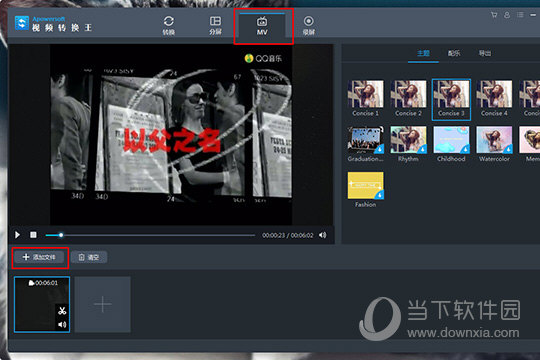540x360 pixels.
Task: Click the empty plus slot to add clip
Action: (x=103, y=304)
